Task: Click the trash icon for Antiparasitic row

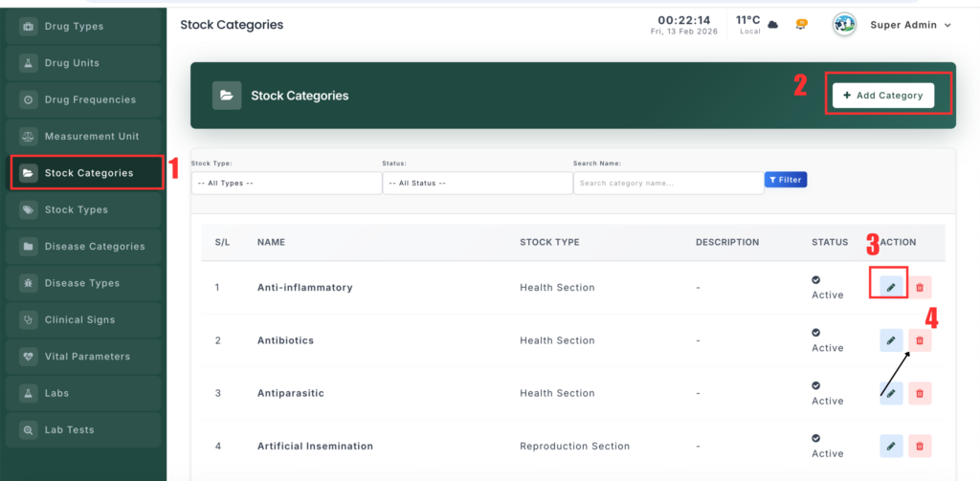Action: coord(920,393)
